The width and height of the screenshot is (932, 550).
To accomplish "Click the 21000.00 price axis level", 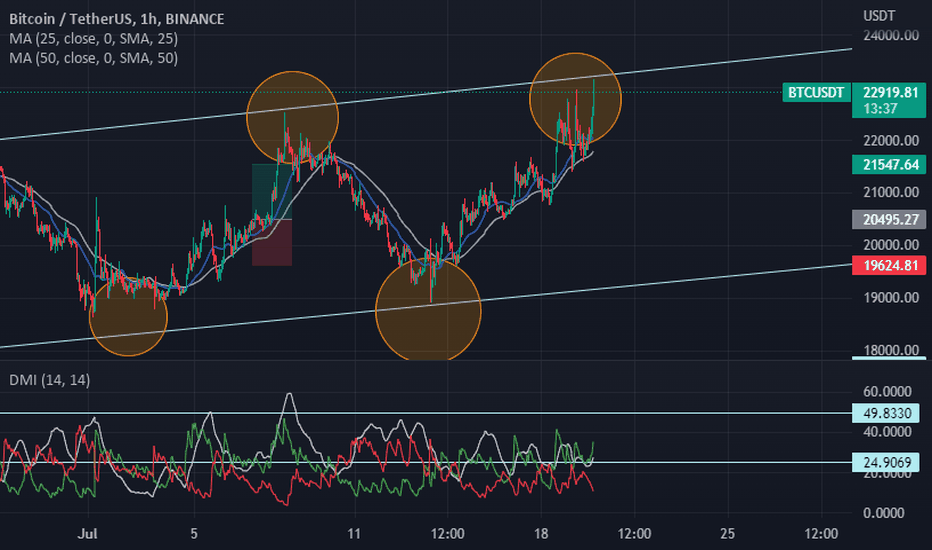I will pos(890,193).
